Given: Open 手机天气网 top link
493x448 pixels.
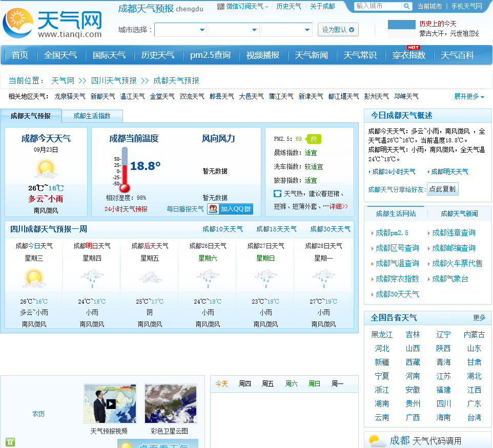Looking at the screenshot, I should tap(466, 6).
